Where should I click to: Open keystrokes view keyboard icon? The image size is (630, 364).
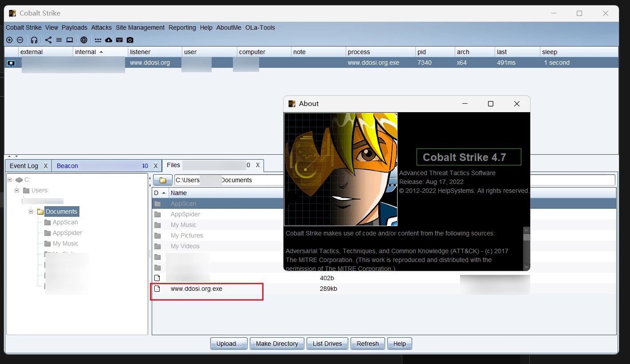[119, 40]
